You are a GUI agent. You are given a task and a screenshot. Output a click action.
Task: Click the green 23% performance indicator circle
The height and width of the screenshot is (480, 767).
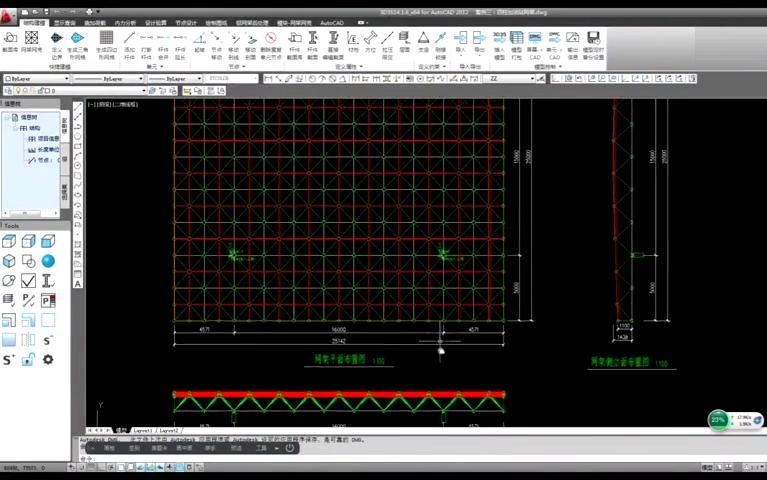coord(719,420)
